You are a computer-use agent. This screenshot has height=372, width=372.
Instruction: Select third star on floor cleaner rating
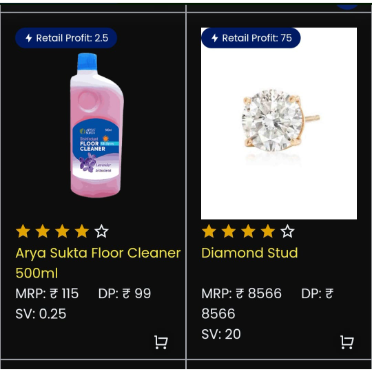(x=62, y=231)
